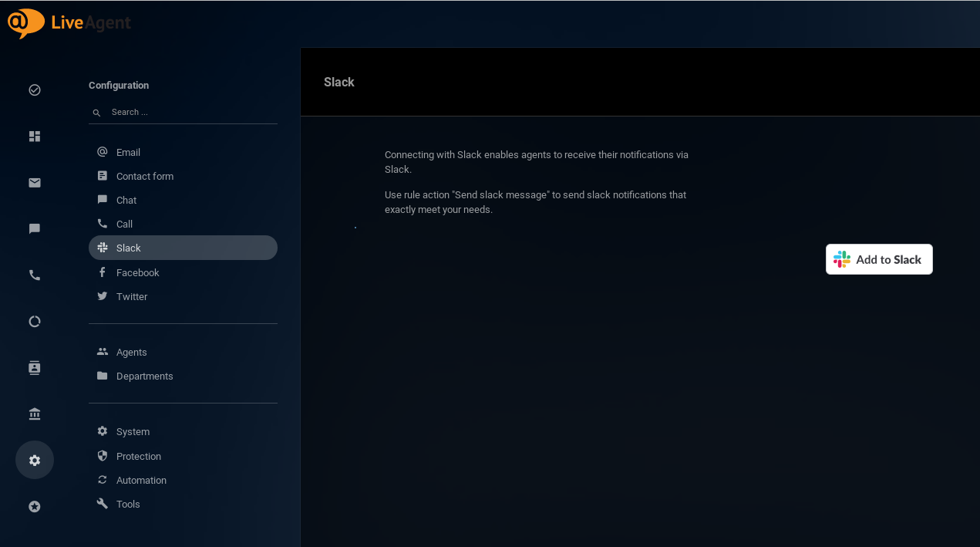
Task: Click the Email at-sign icon
Action: point(103,152)
